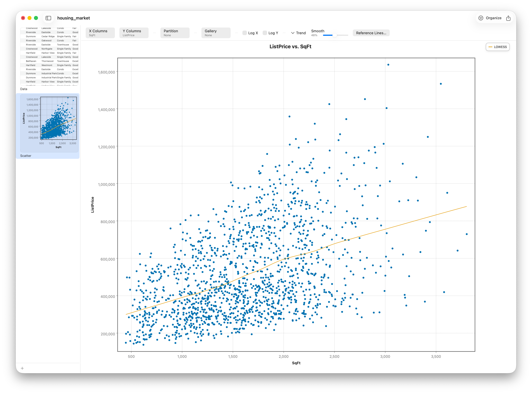
Task: Click the Reference Lines button
Action: click(371, 33)
